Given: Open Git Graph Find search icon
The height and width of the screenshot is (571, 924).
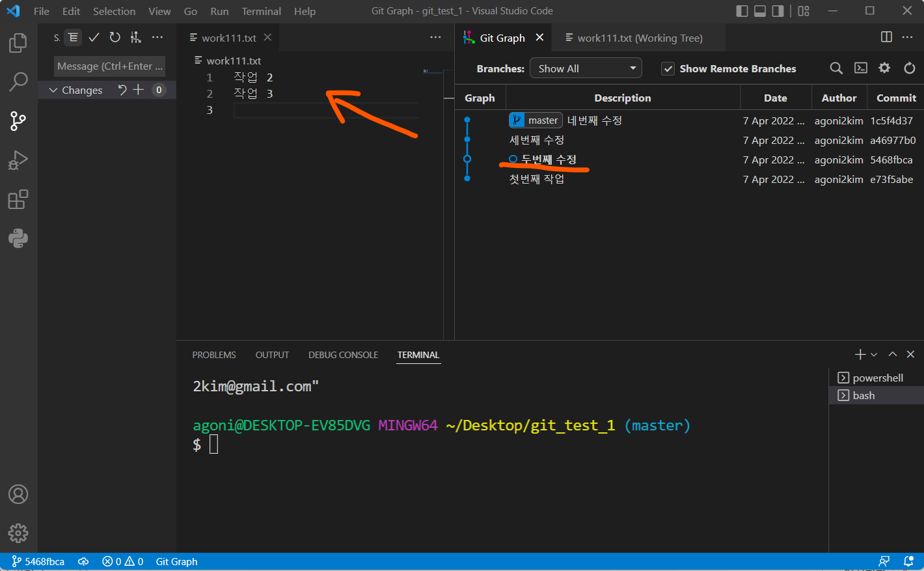Looking at the screenshot, I should click(836, 68).
